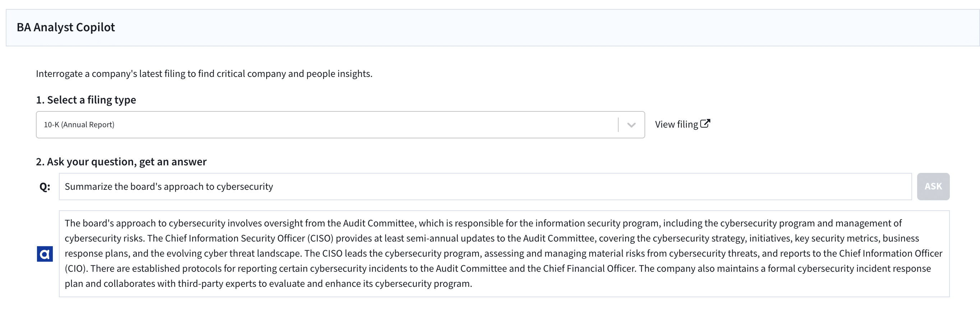The height and width of the screenshot is (312, 980).
Task: Focus the question input containing 'Summarize the board's approach'
Action: pyautogui.click(x=485, y=187)
